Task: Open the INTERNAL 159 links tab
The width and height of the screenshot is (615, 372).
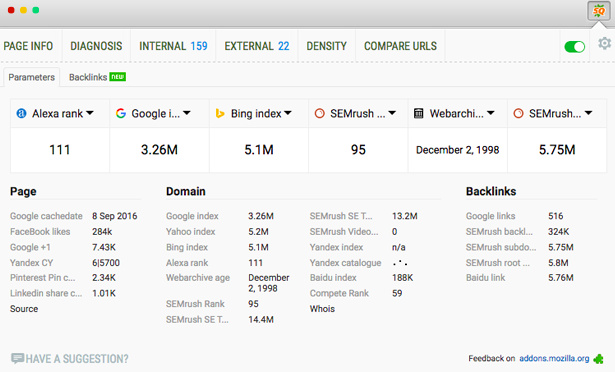Action: [173, 46]
